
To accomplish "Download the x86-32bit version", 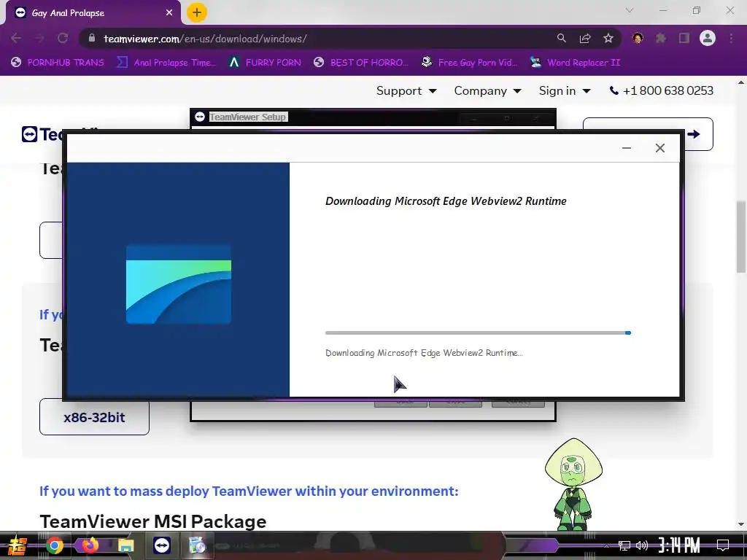I will (94, 417).
